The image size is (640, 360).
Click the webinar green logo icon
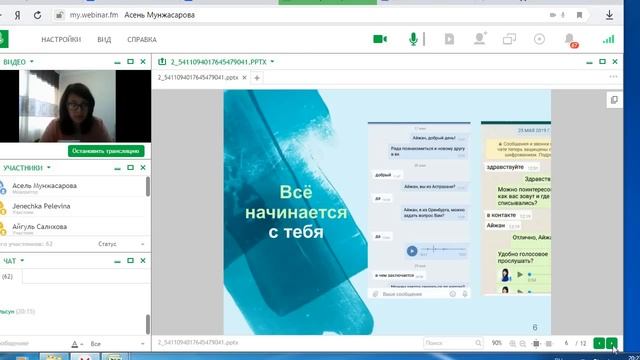pos(3,40)
